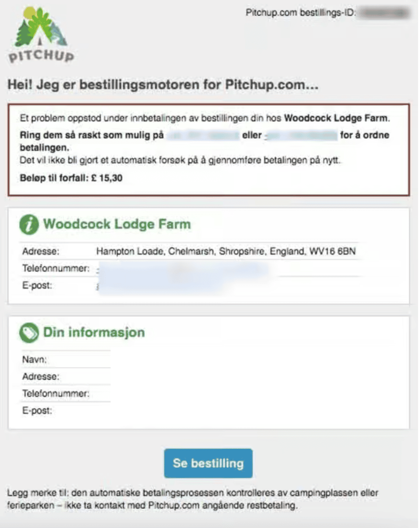420x528 pixels.
Task: Click the second blurred phone number after eller
Action: [x=301, y=135]
